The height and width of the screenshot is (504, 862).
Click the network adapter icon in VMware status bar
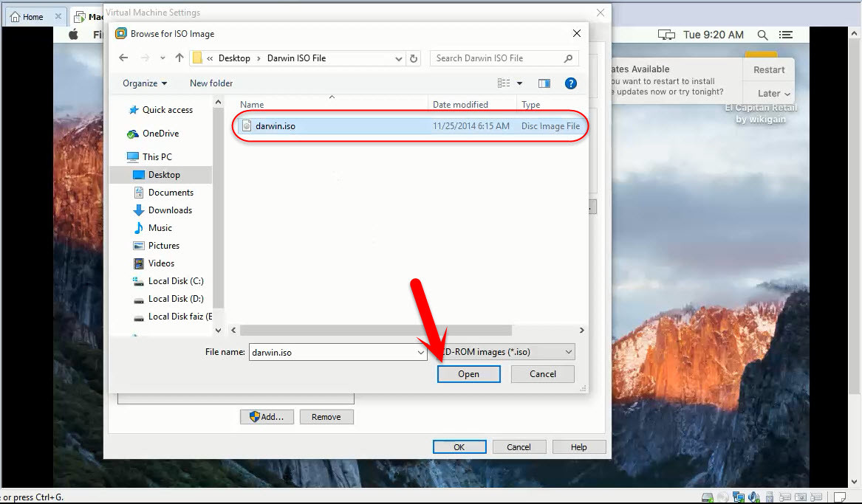click(738, 497)
